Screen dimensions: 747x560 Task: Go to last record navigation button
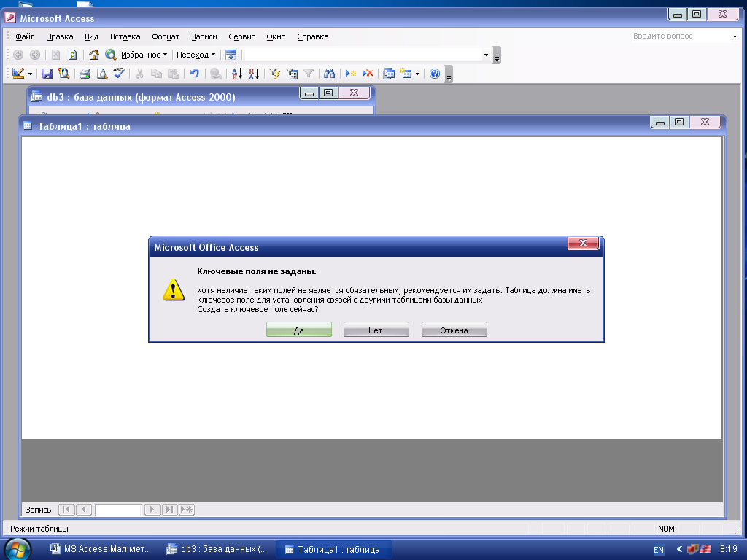[169, 510]
